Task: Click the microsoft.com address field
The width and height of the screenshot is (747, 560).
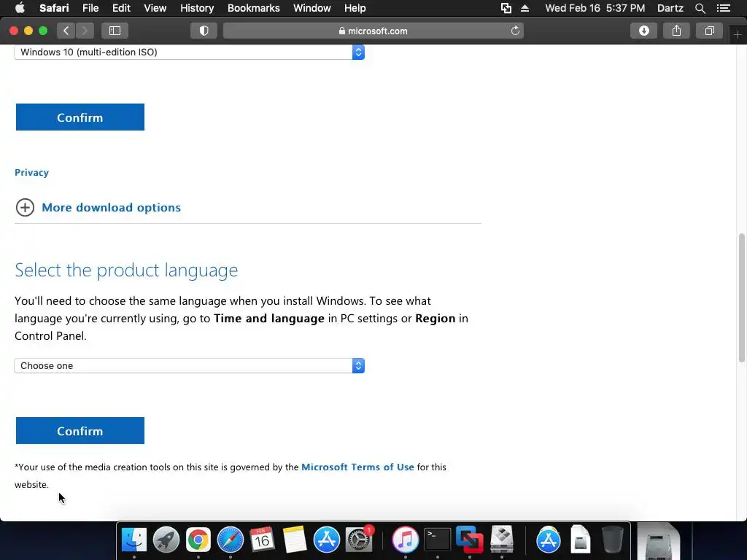Action: point(373,31)
